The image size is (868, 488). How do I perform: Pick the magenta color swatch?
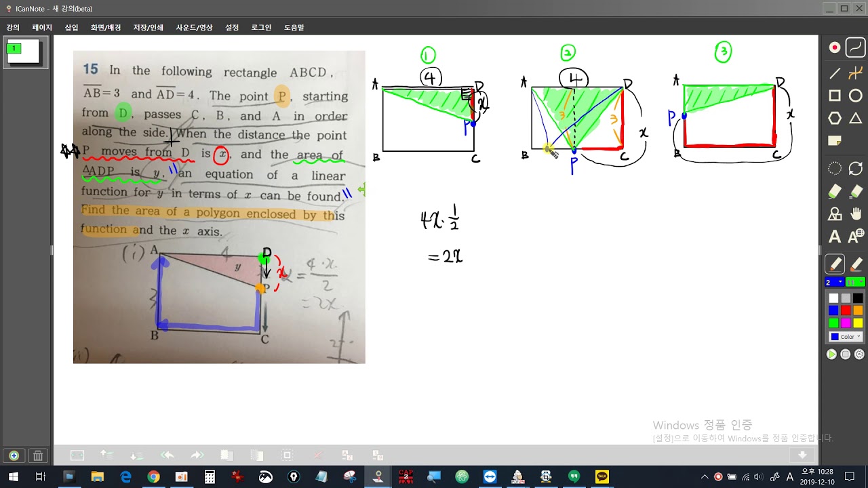coord(846,323)
